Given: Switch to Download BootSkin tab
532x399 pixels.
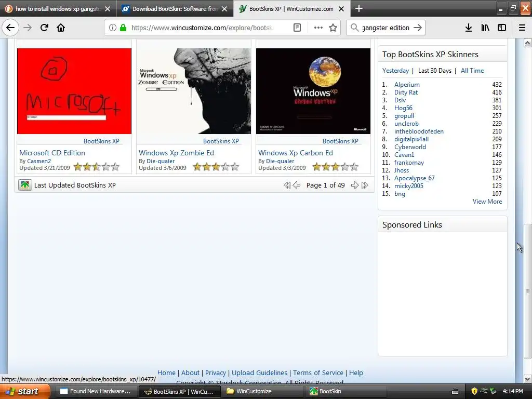Looking at the screenshot, I should click(175, 9).
